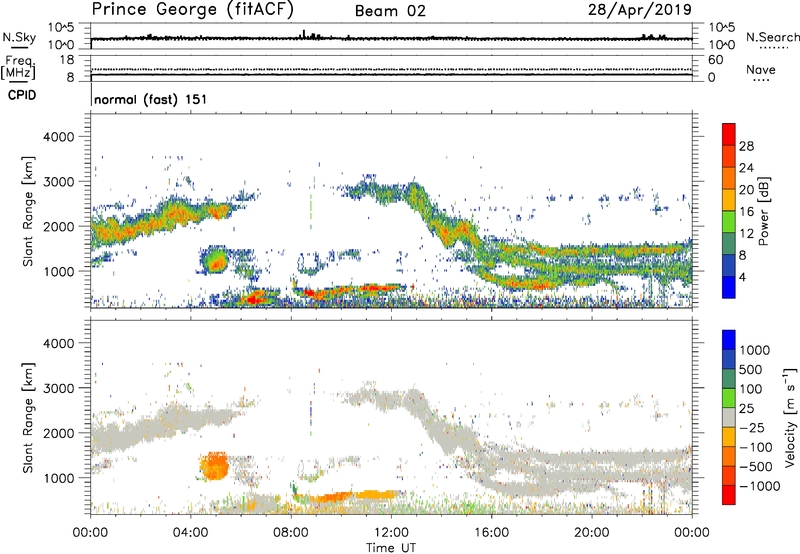Click the '18' frequency axis label
Screen dimensions: 800x554
pos(67,60)
